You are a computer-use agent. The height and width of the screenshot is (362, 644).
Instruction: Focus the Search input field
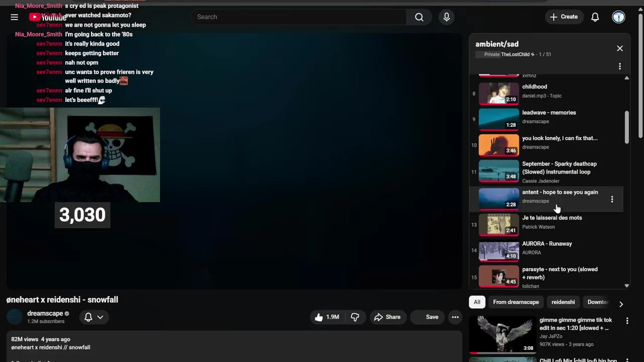click(x=299, y=17)
